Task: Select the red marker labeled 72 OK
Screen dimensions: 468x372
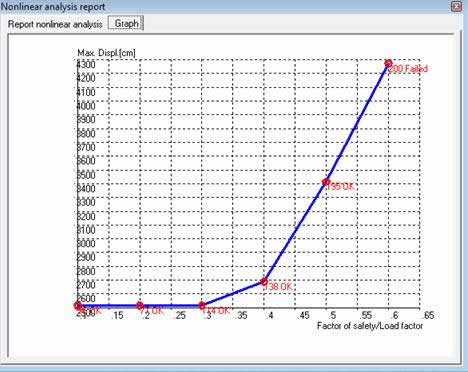Action: tap(140, 305)
